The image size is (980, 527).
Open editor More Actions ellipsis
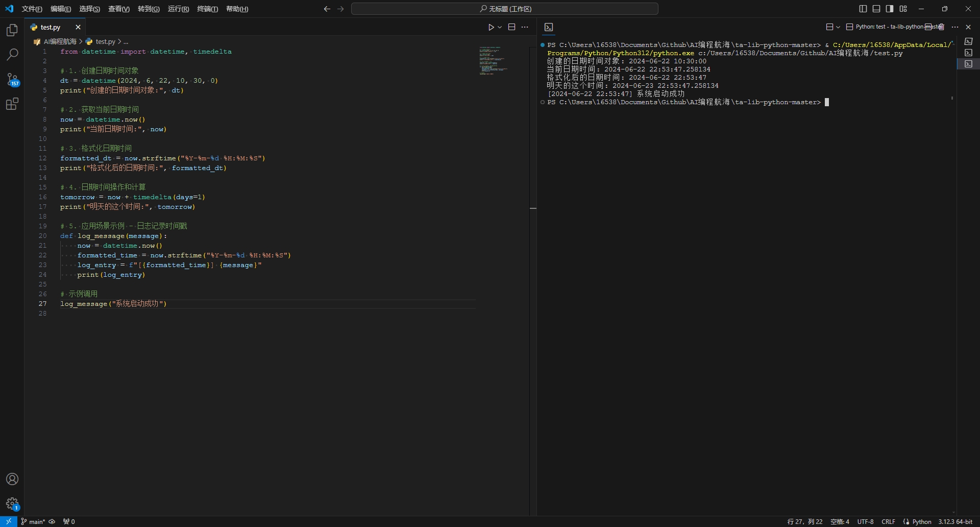point(525,27)
